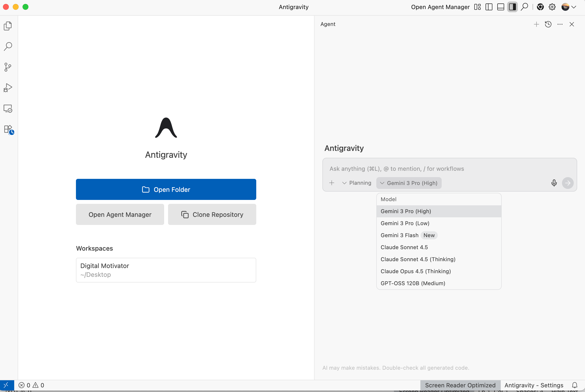Open the Explorer sidebar icon
The image size is (585, 392).
tap(8, 26)
